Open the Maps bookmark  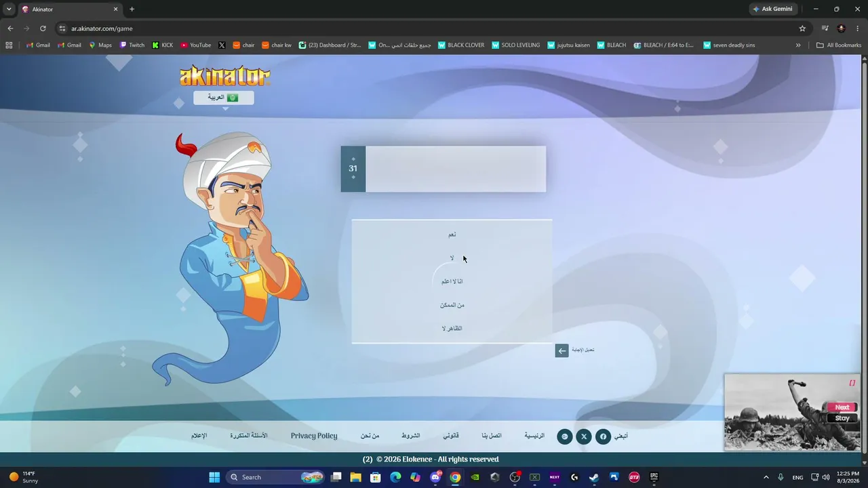point(100,45)
